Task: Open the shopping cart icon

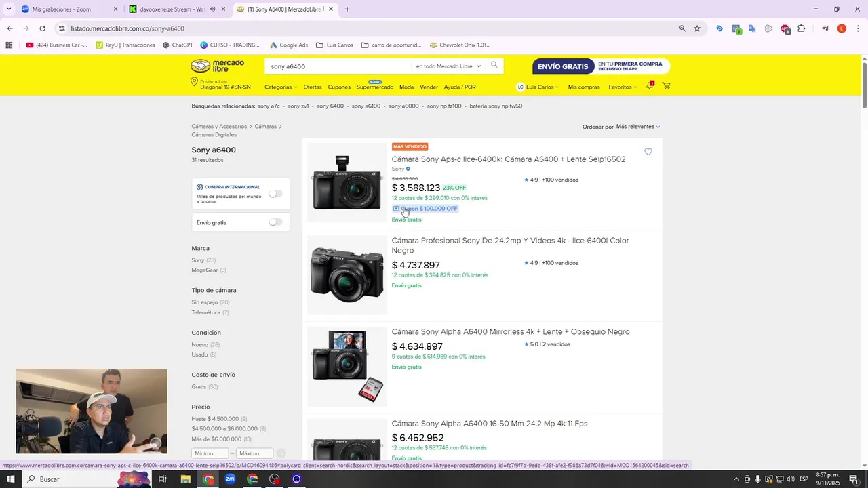Action: tap(666, 85)
